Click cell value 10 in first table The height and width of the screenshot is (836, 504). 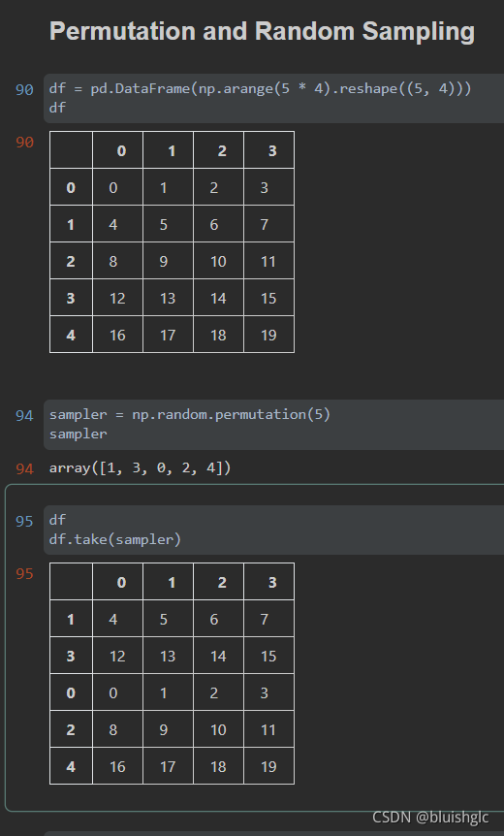click(218, 261)
